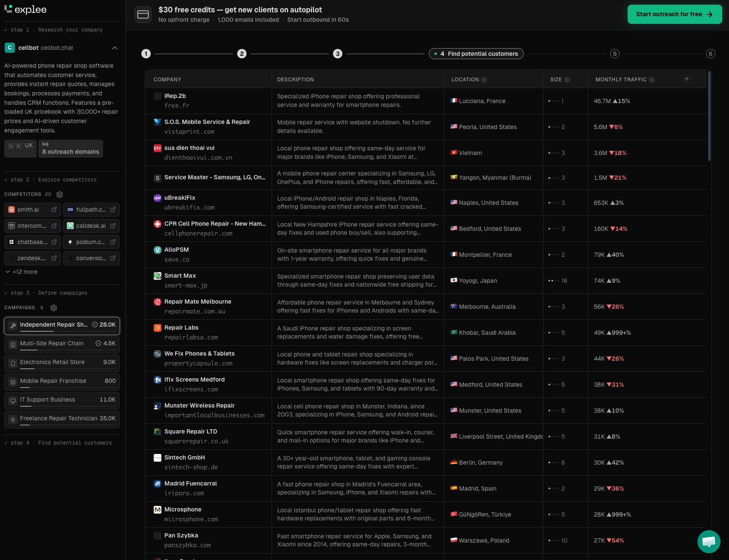Click the Microsphone company row

(426, 514)
